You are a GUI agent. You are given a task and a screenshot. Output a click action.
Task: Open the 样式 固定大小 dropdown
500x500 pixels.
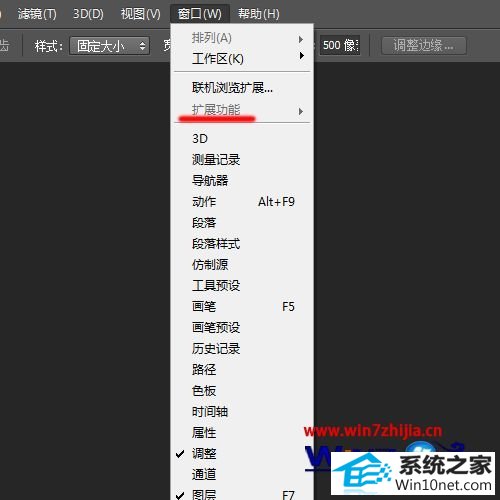pyautogui.click(x=109, y=46)
